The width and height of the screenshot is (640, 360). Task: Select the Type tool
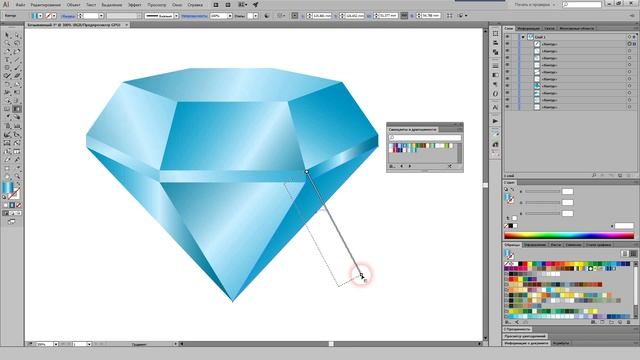7,60
